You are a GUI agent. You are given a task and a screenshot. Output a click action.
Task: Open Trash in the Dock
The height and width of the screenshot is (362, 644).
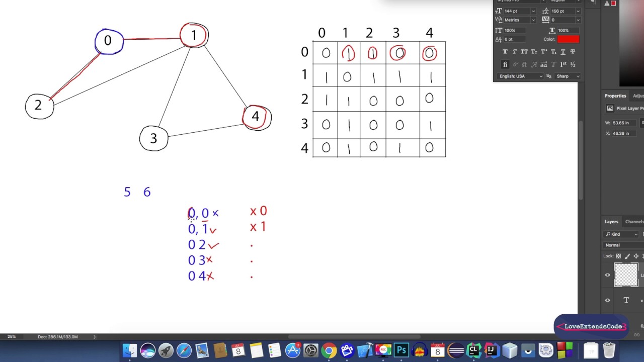click(609, 350)
